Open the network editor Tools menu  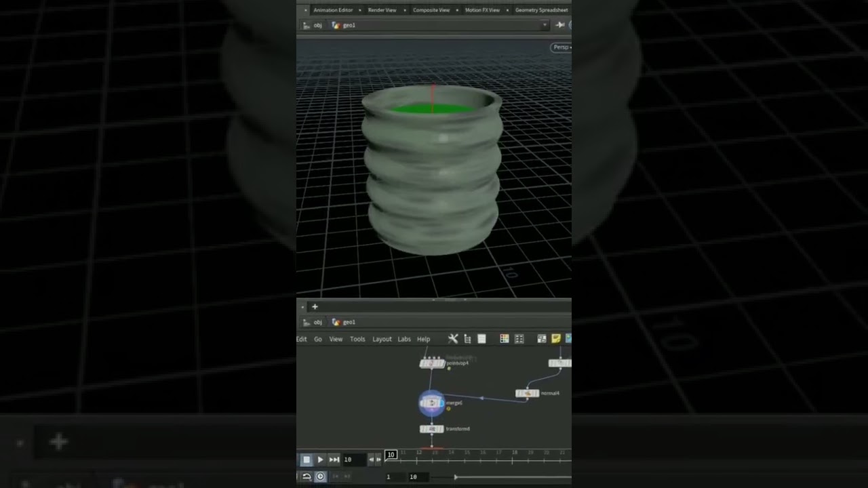[x=357, y=339]
